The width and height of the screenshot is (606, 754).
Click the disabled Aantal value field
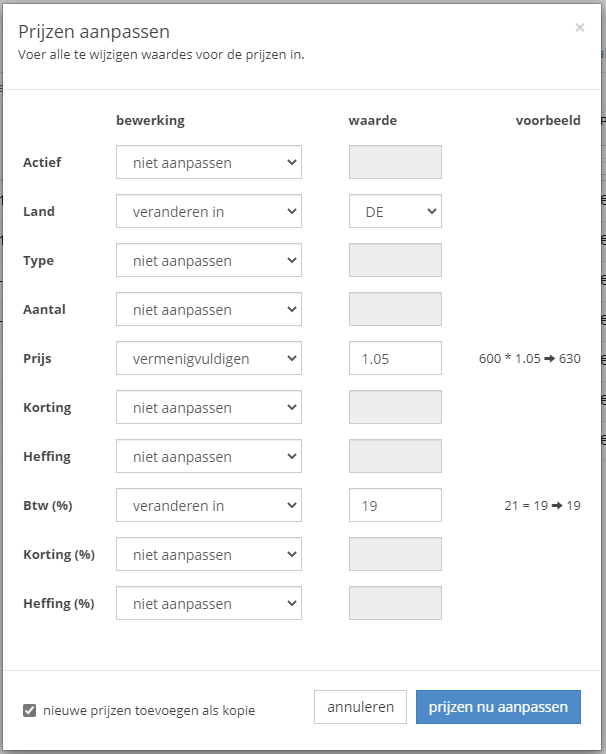(x=395, y=309)
